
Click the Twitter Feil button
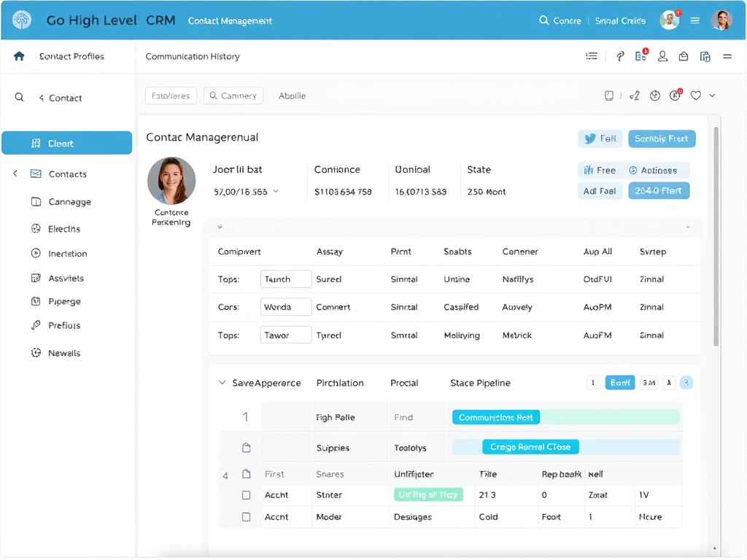click(600, 139)
